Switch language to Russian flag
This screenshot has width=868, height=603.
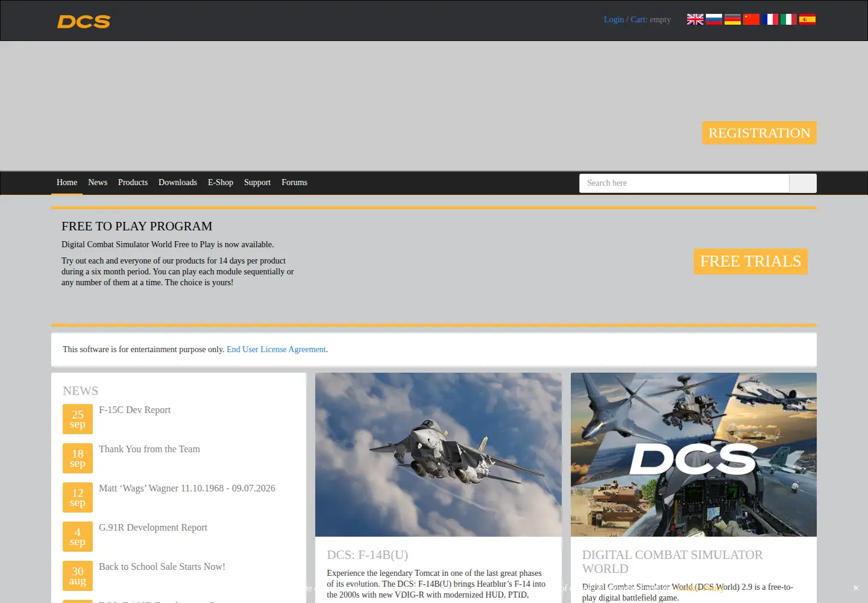[714, 19]
